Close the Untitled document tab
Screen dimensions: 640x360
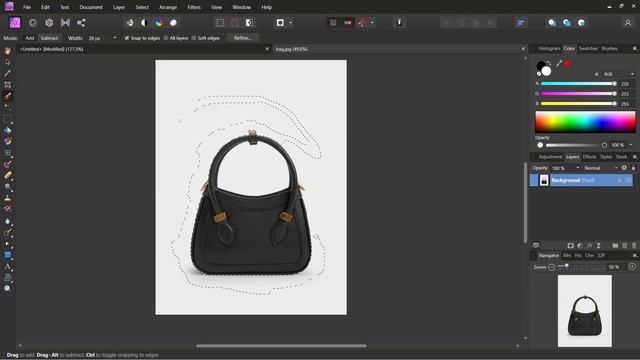pos(267,49)
